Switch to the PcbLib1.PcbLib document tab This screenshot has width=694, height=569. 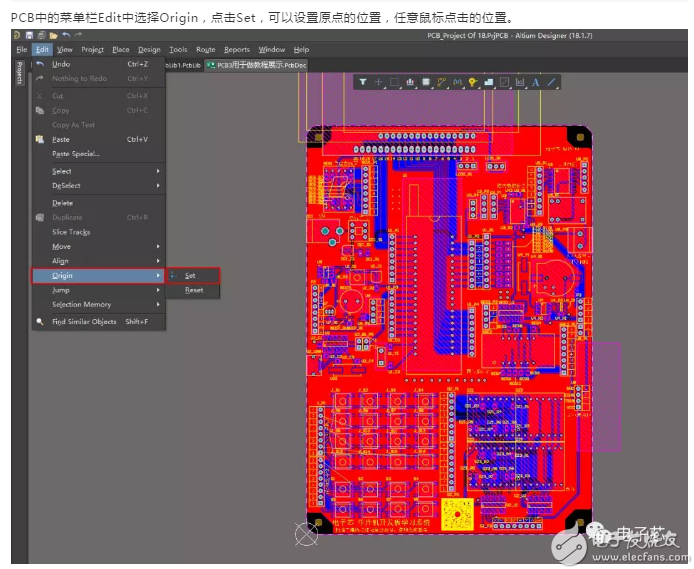(x=183, y=65)
